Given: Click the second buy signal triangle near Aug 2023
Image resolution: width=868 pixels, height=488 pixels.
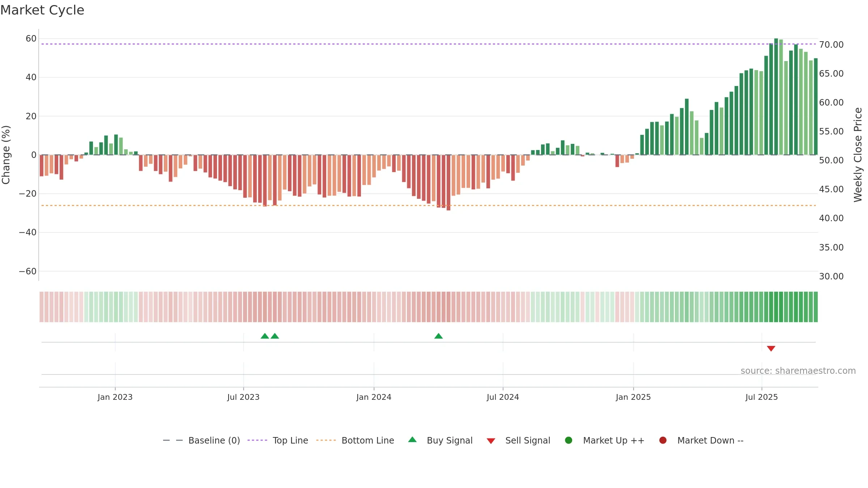Looking at the screenshot, I should [275, 336].
